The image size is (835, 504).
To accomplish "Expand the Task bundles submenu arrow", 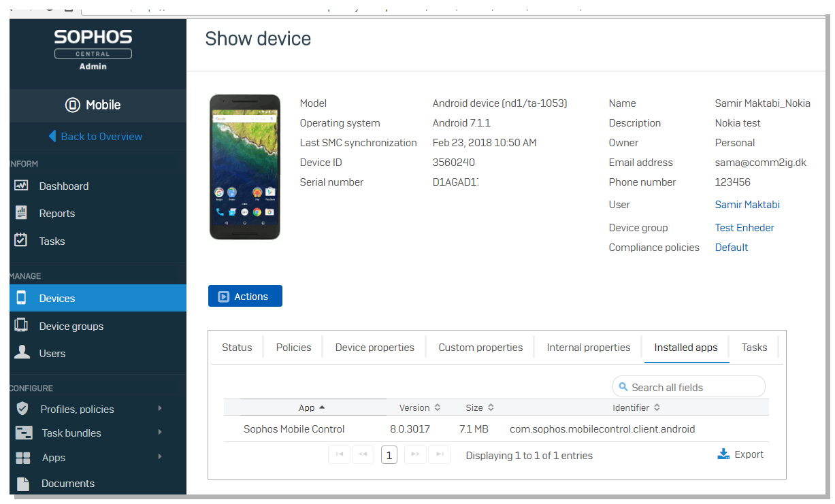I will (x=160, y=432).
